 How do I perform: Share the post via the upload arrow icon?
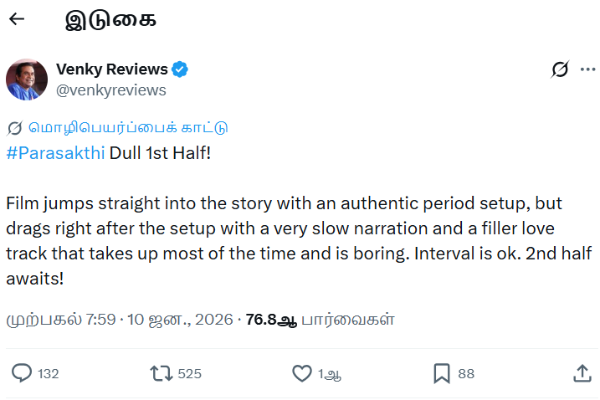click(582, 373)
